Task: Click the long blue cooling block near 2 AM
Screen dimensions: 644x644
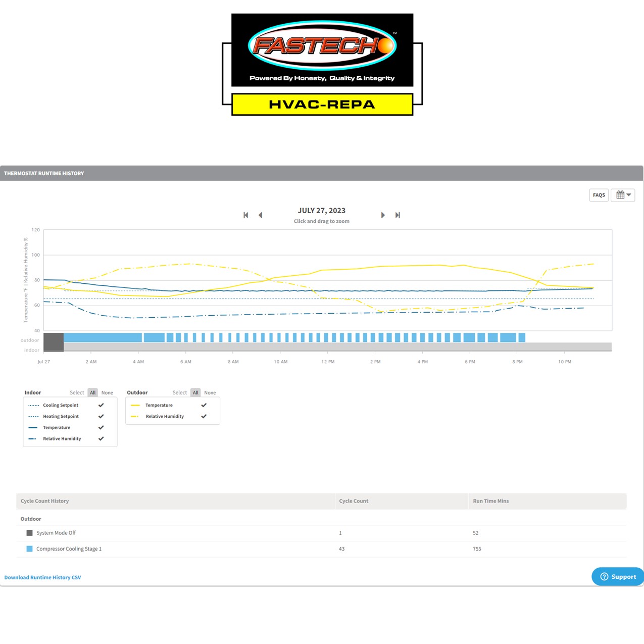Action: (x=103, y=337)
